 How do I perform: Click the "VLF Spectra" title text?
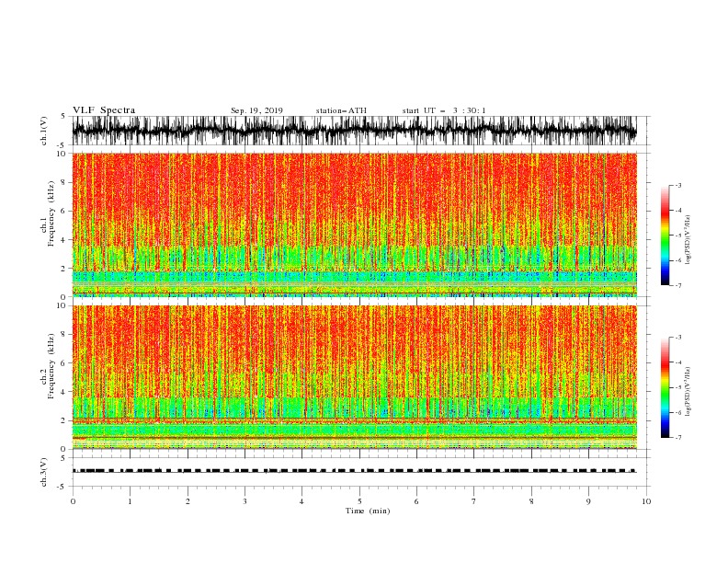click(104, 110)
